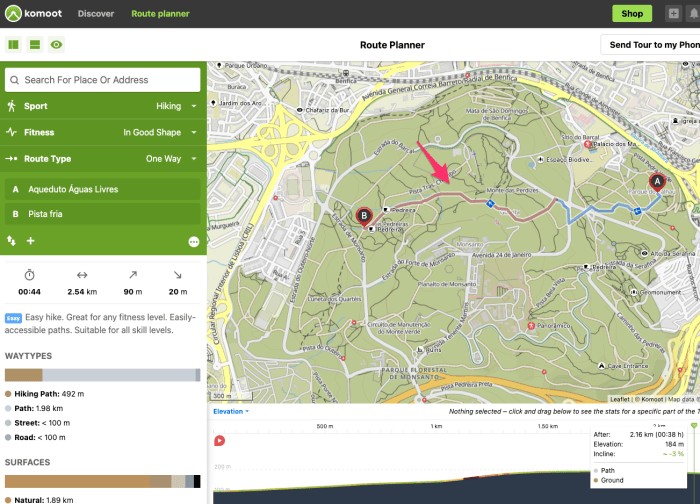Viewport: 700px width, 504px height.
Task: Open the Discover menu
Action: point(96,13)
